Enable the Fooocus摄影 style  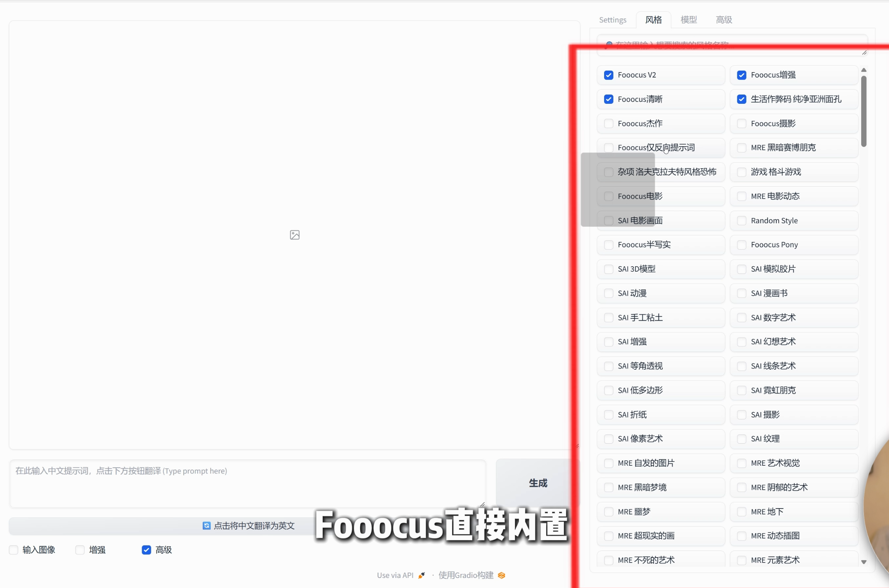[x=742, y=123]
